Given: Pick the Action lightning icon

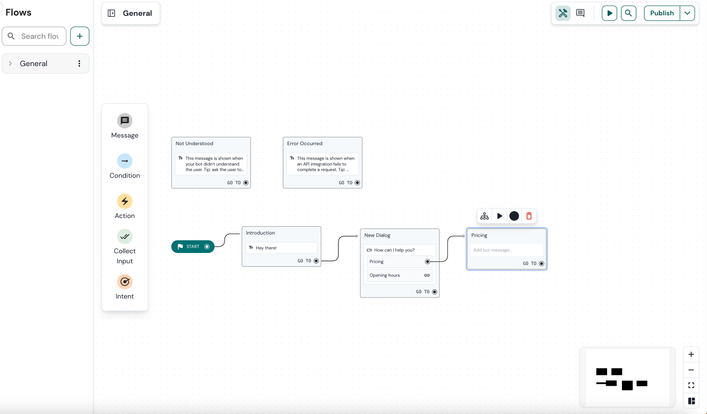Looking at the screenshot, I should (124, 201).
